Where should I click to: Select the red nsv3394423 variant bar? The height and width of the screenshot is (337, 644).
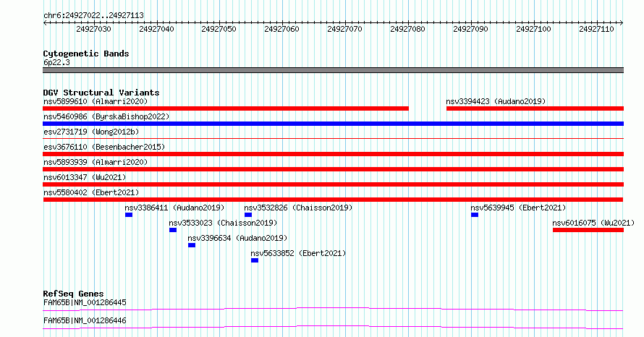(535, 108)
